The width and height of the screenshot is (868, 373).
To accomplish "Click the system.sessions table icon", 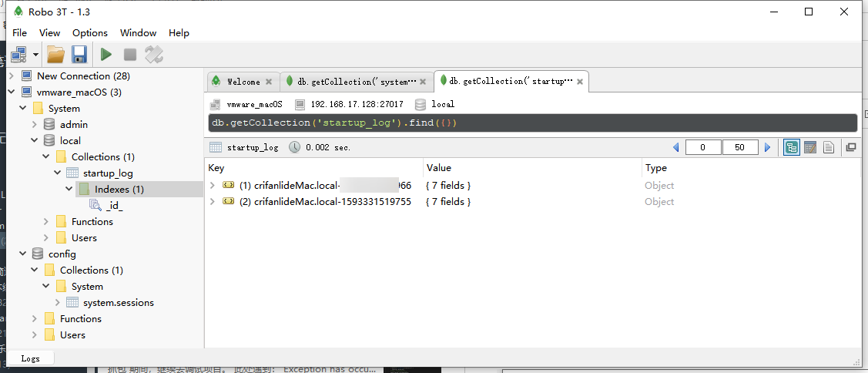I will [72, 303].
